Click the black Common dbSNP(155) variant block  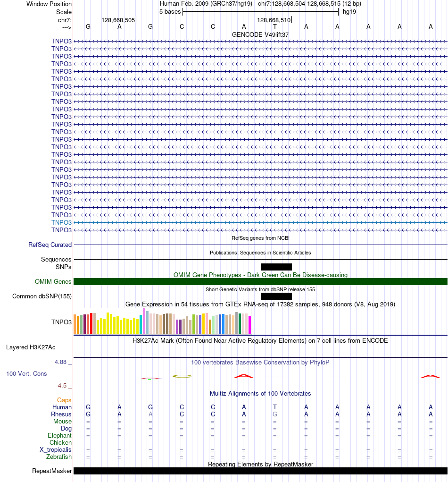(276, 296)
